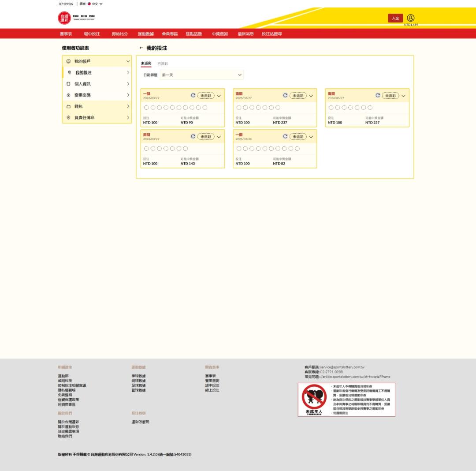This screenshot has width=476, height=471.
Task: Expand the 一關 card dated 2026/03/26
Action: pyautogui.click(x=311, y=137)
